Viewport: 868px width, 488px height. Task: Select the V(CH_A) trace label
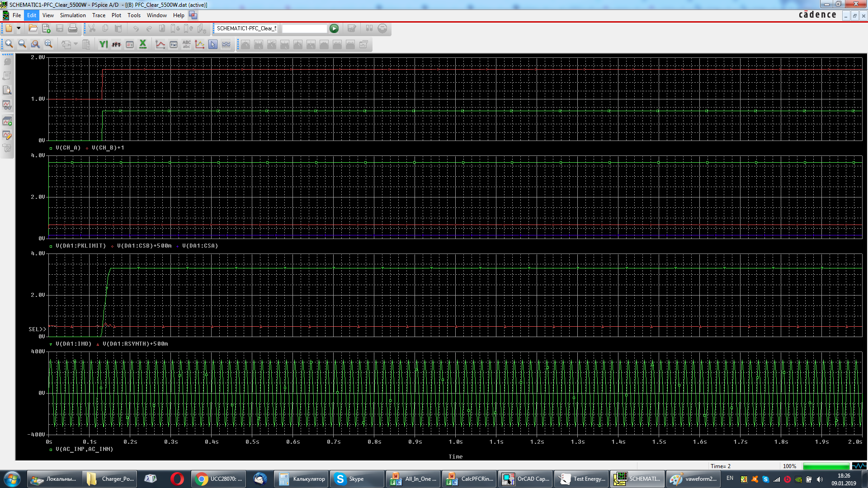(x=68, y=148)
